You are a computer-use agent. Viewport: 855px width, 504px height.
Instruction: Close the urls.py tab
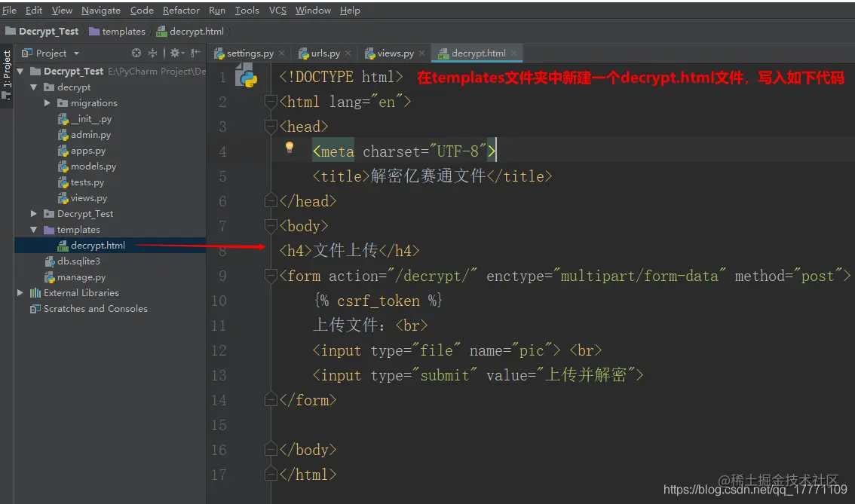(x=348, y=53)
